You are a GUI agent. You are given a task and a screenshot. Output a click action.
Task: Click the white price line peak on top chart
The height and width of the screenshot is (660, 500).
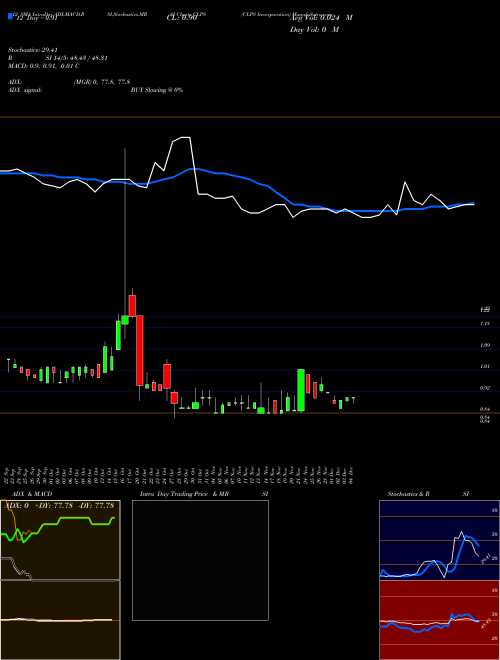pos(185,138)
